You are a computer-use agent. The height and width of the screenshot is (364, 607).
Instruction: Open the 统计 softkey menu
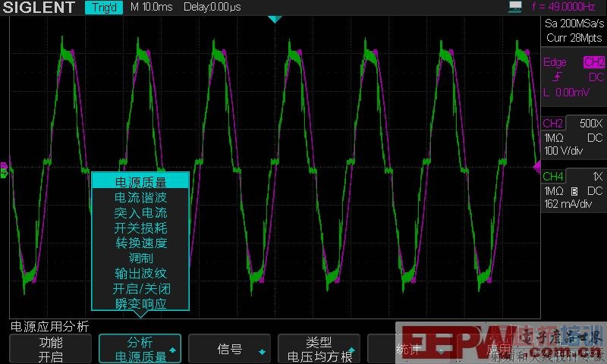(x=408, y=349)
